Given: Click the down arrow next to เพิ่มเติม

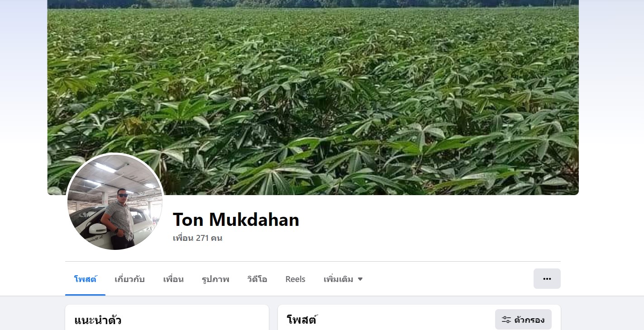Looking at the screenshot, I should tap(360, 279).
